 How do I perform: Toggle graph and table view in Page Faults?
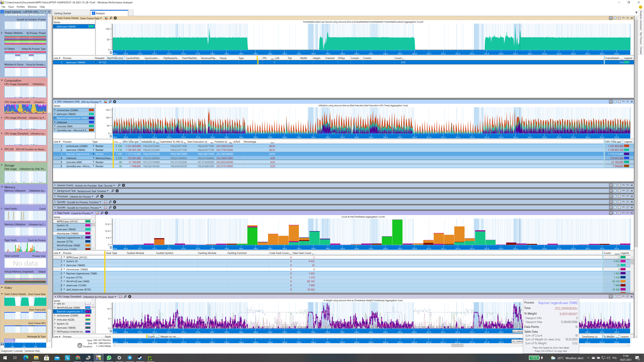point(611,213)
